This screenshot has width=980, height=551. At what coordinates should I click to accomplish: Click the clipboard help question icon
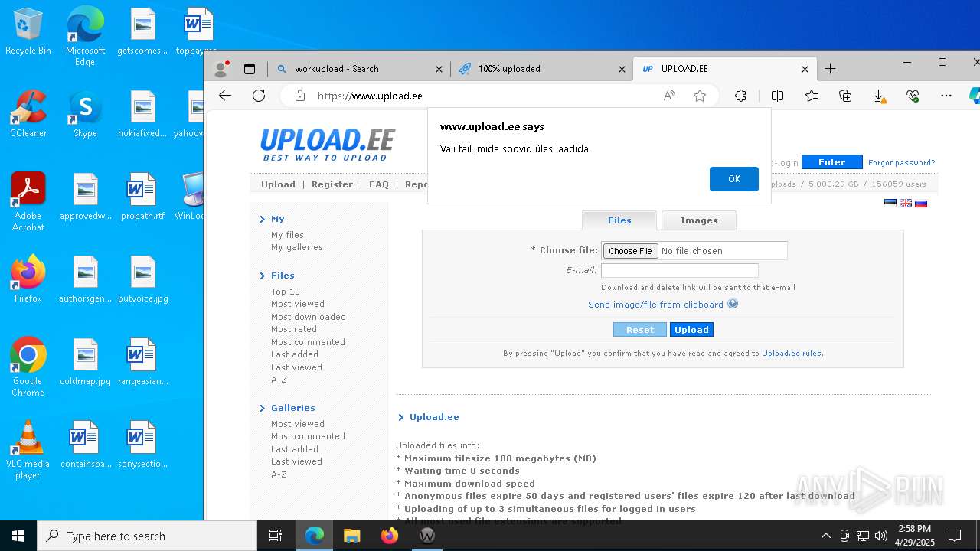(733, 304)
